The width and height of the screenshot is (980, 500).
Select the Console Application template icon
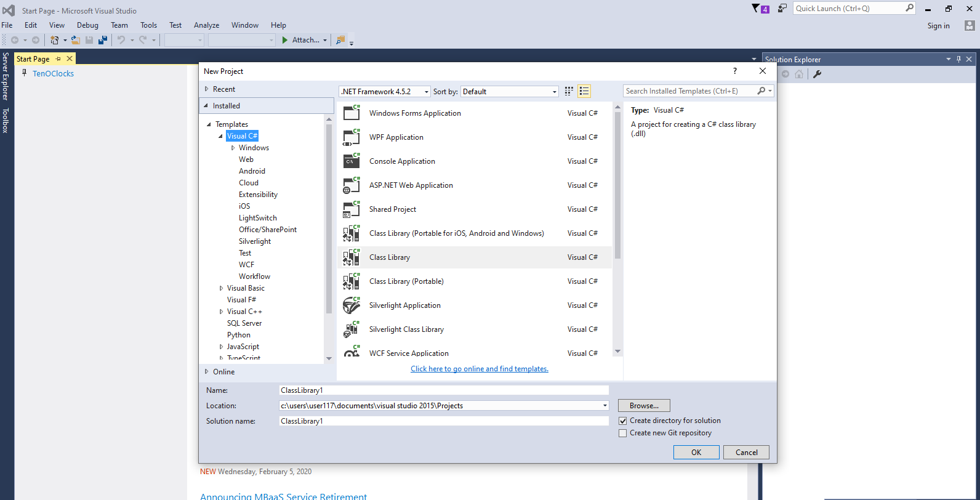351,161
